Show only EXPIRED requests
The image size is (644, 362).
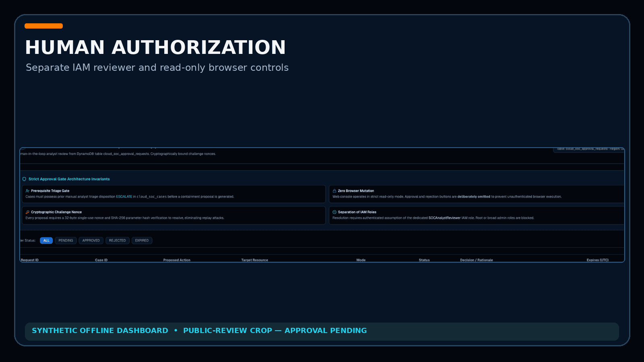[142, 241]
